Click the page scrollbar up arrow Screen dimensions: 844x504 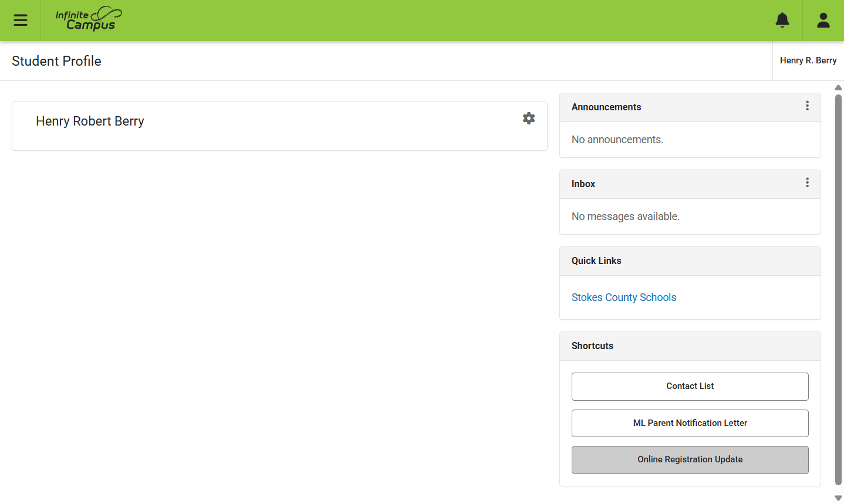(x=838, y=87)
